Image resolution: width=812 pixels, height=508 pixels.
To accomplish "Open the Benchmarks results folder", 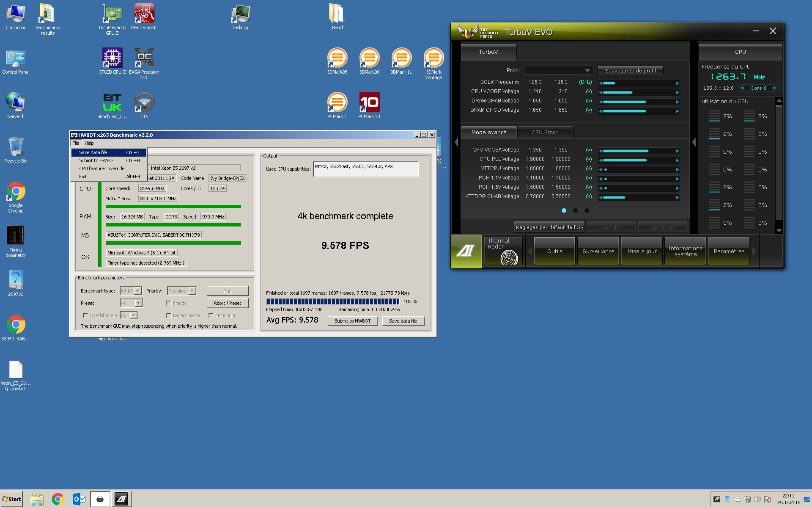I will [x=48, y=19].
